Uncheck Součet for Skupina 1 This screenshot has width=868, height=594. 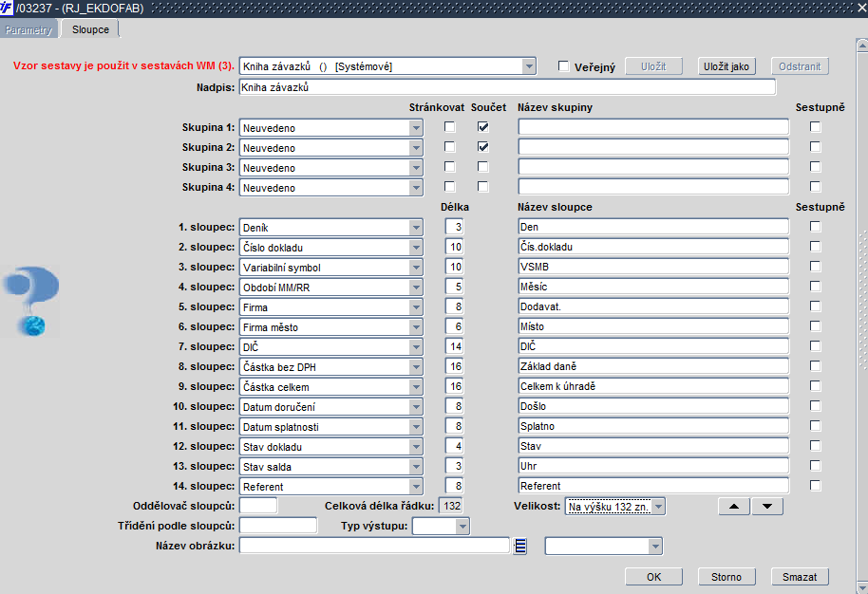[x=483, y=127]
